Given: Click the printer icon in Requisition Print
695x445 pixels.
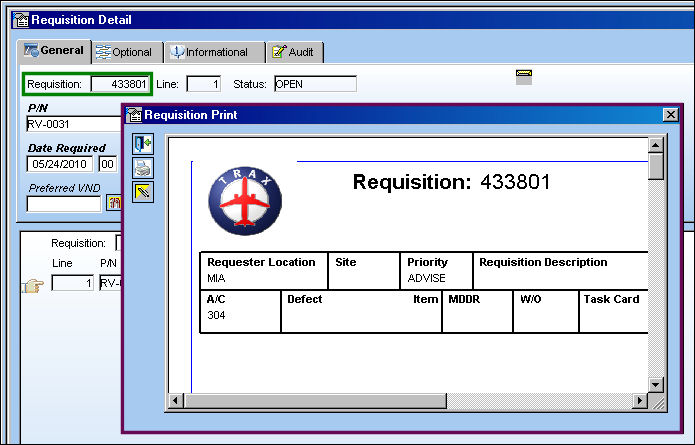Looking at the screenshot, I should pos(143,168).
